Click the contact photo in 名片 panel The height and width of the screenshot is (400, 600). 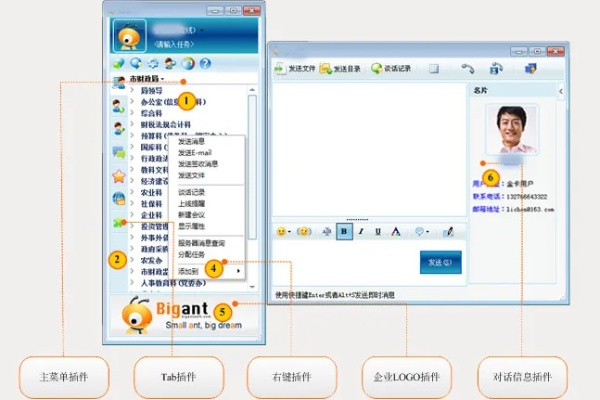point(512,129)
